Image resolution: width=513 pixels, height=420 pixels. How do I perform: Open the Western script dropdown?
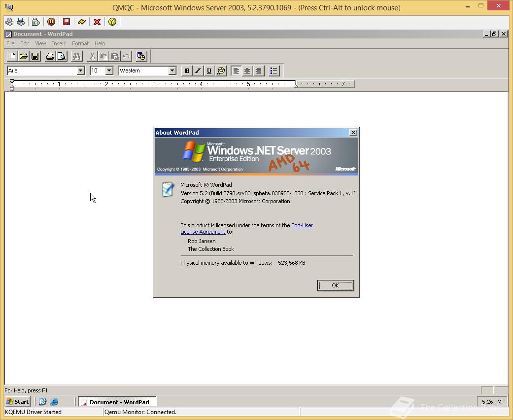(172, 70)
